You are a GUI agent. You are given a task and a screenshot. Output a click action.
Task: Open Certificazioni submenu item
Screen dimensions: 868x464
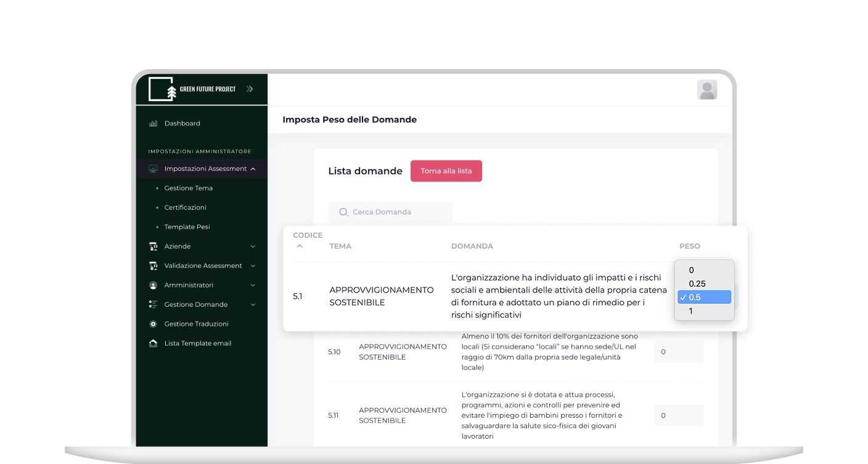point(185,207)
